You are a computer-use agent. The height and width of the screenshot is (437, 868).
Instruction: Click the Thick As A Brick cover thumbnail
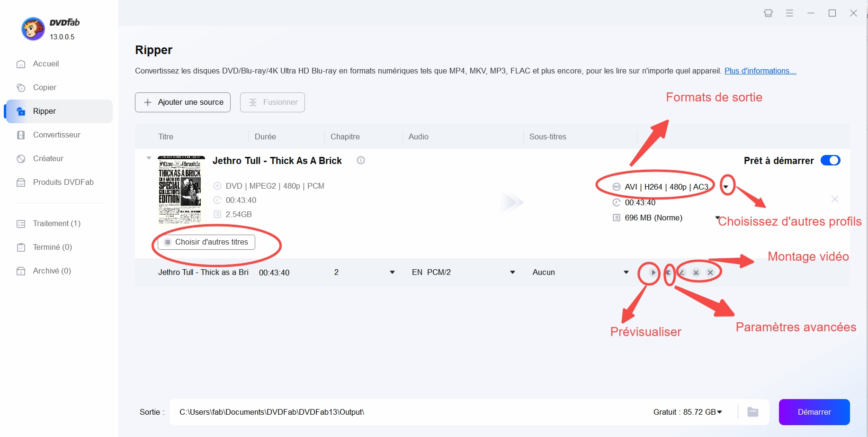181,190
